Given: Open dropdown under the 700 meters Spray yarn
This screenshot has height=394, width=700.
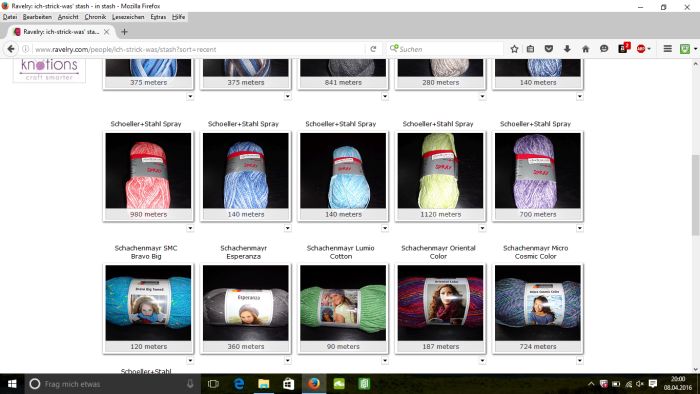Looking at the screenshot, I should (x=579, y=228).
